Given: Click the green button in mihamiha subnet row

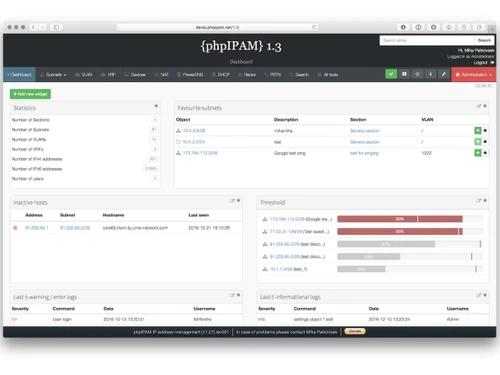Looking at the screenshot, I should 478,130.
